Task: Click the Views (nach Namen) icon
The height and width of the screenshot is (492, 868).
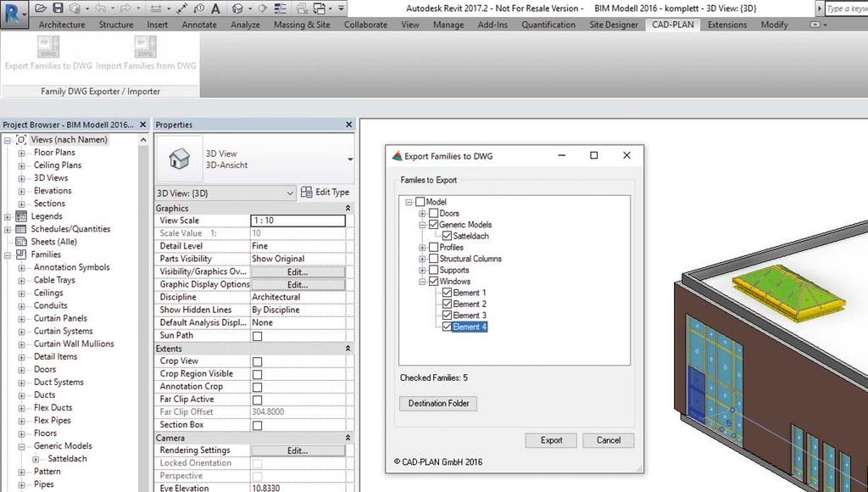Action: (x=21, y=140)
